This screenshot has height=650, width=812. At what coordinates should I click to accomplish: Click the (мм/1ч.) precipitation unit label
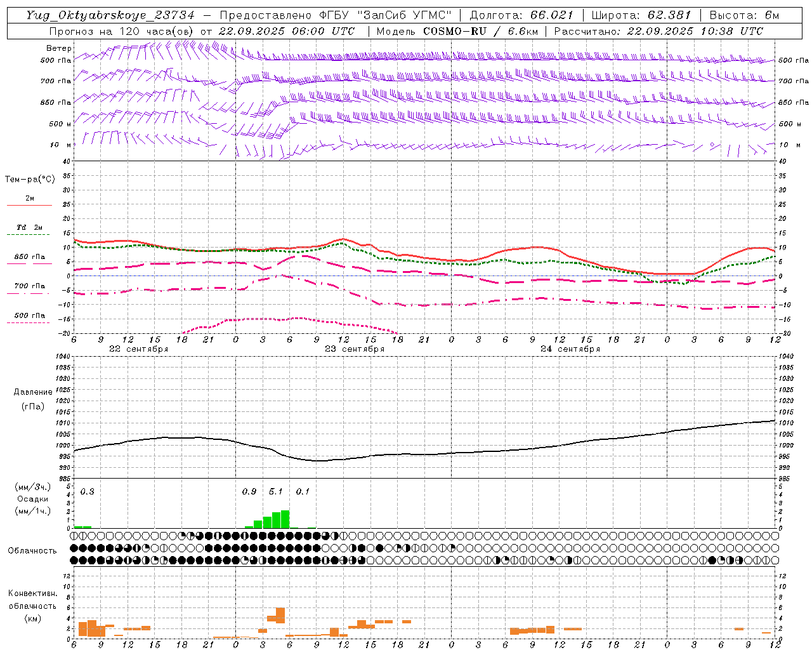[33, 511]
